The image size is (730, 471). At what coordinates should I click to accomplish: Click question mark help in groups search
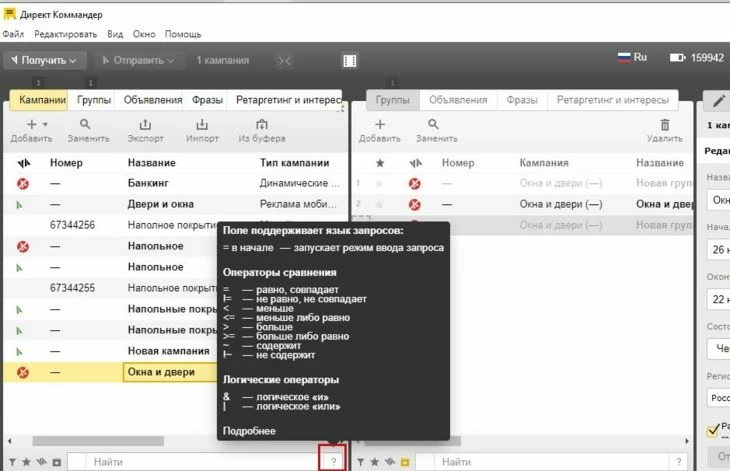pyautogui.click(x=679, y=462)
